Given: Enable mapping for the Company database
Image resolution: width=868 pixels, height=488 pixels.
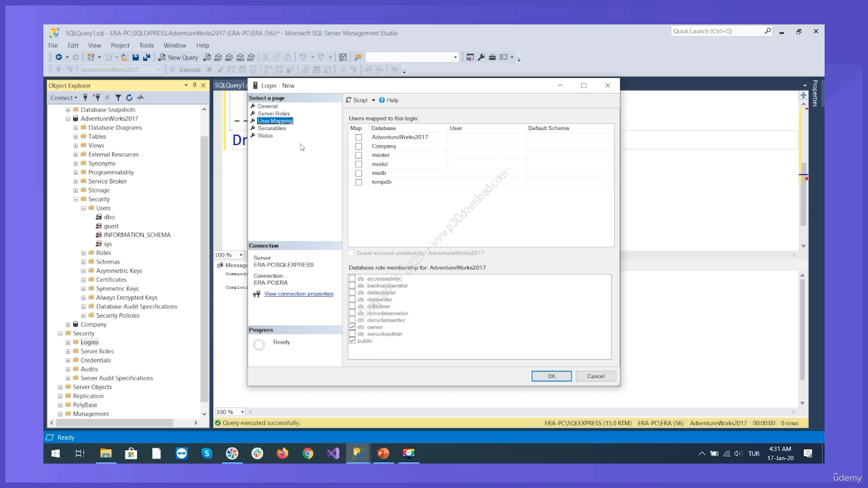Looking at the screenshot, I should 359,146.
